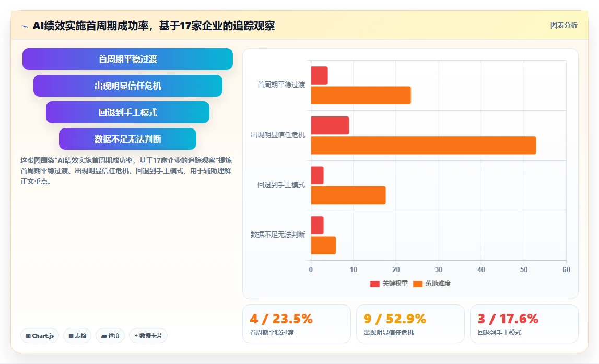Screen dimensions: 599x364
Task: Click the description paragraph under the funnel
Action: pyautogui.click(x=126, y=171)
